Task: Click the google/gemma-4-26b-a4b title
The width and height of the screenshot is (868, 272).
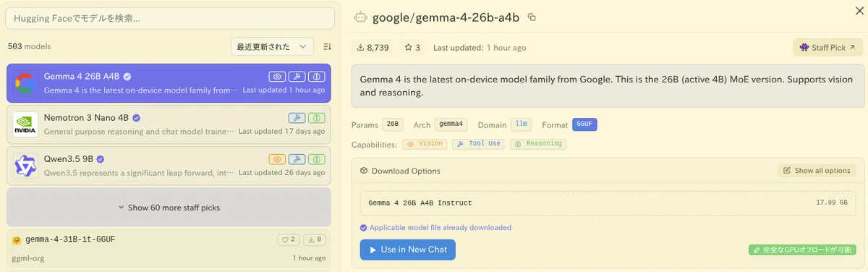Action: point(446,17)
